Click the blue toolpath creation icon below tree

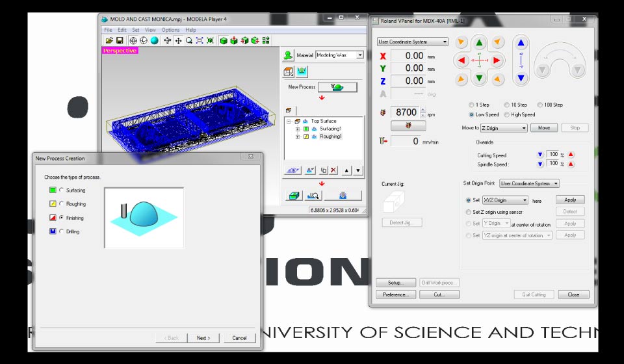tap(292, 170)
